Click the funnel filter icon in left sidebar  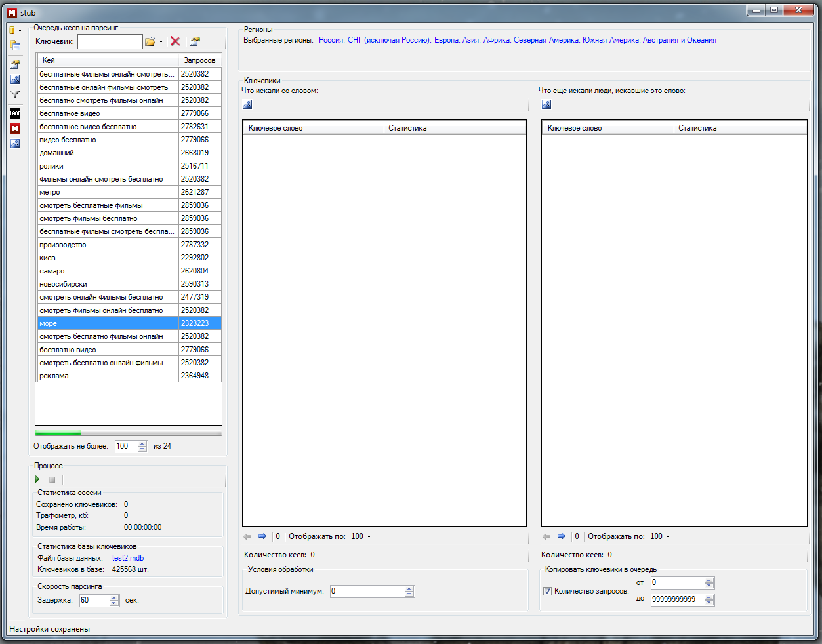pos(15,94)
